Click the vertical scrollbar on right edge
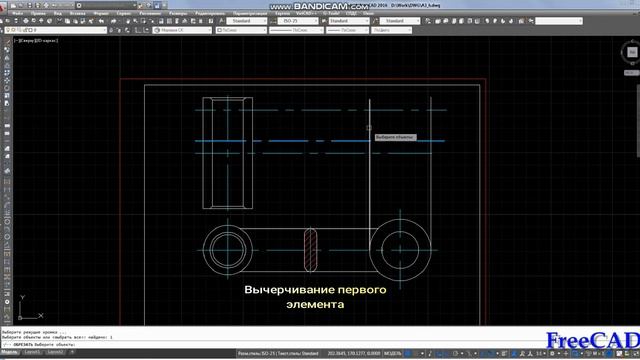The height and width of the screenshot is (360, 640). (x=638, y=120)
